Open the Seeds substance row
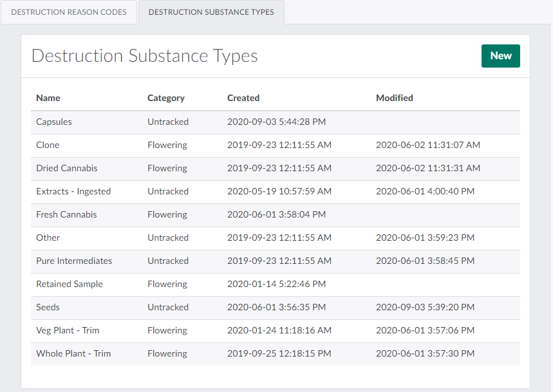Viewport: 553px width, 392px height. 48,308
